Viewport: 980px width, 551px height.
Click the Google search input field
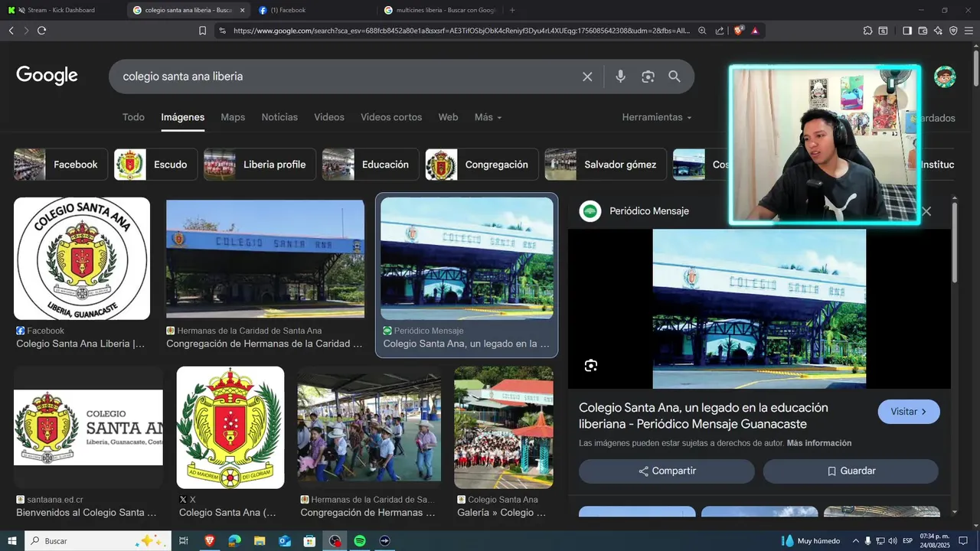pos(345,77)
